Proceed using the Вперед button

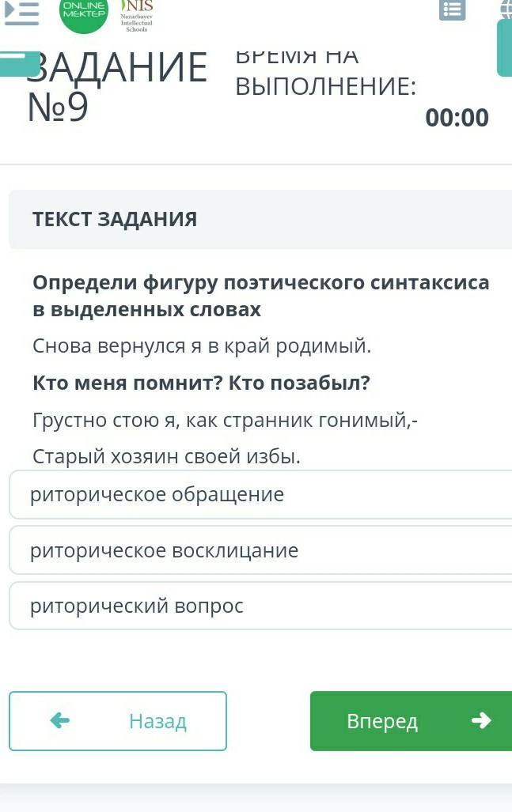click(x=411, y=720)
